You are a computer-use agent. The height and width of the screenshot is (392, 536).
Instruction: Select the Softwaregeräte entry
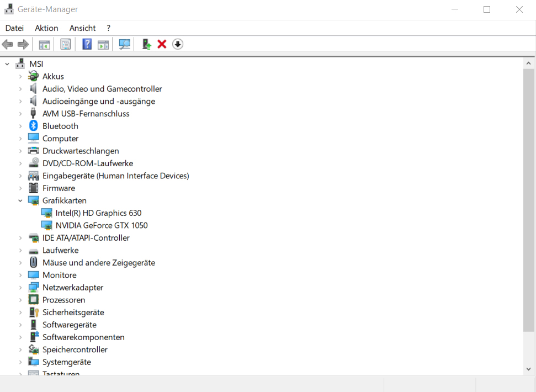click(x=70, y=325)
